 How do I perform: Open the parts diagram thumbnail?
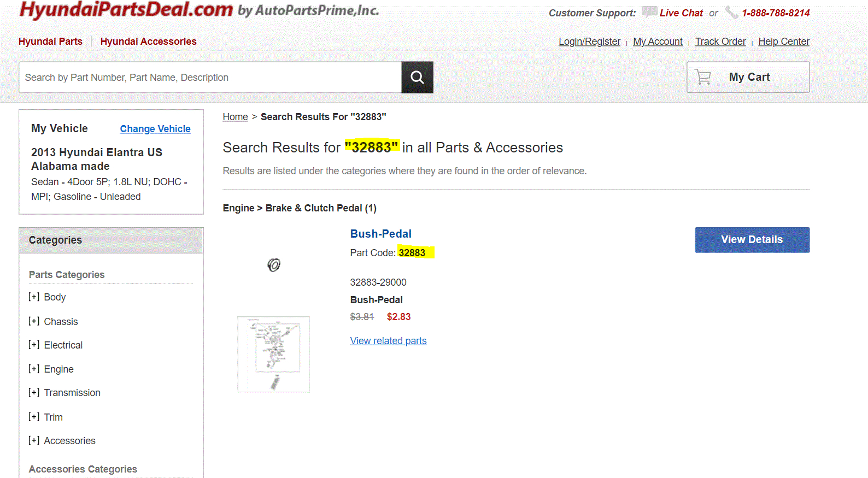pos(273,354)
